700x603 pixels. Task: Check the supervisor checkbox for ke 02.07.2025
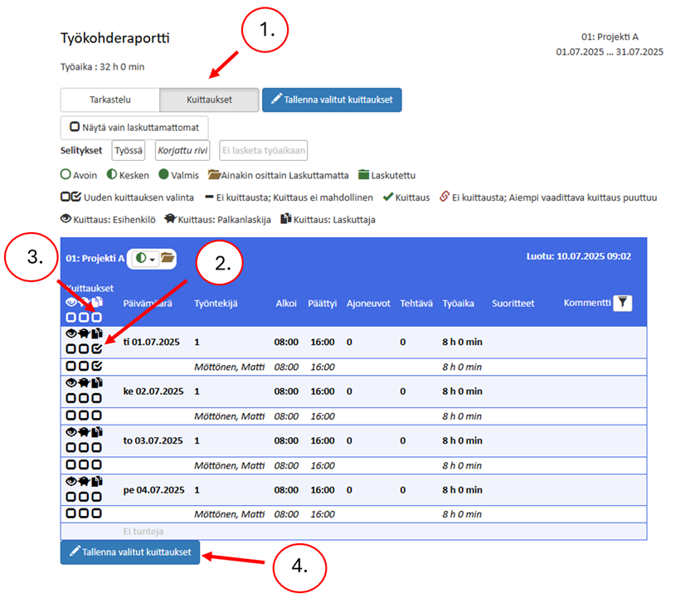71,398
